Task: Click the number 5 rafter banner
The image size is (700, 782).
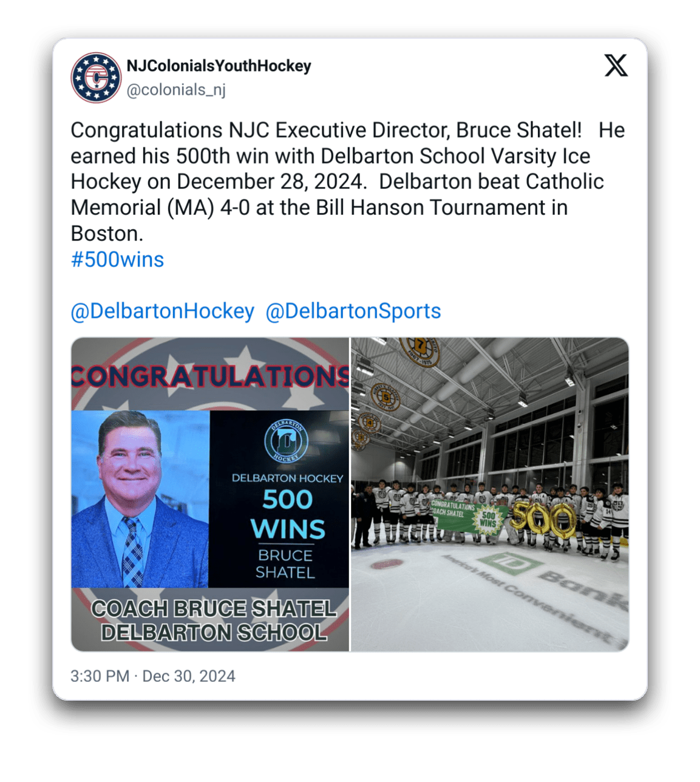Action: point(385,397)
